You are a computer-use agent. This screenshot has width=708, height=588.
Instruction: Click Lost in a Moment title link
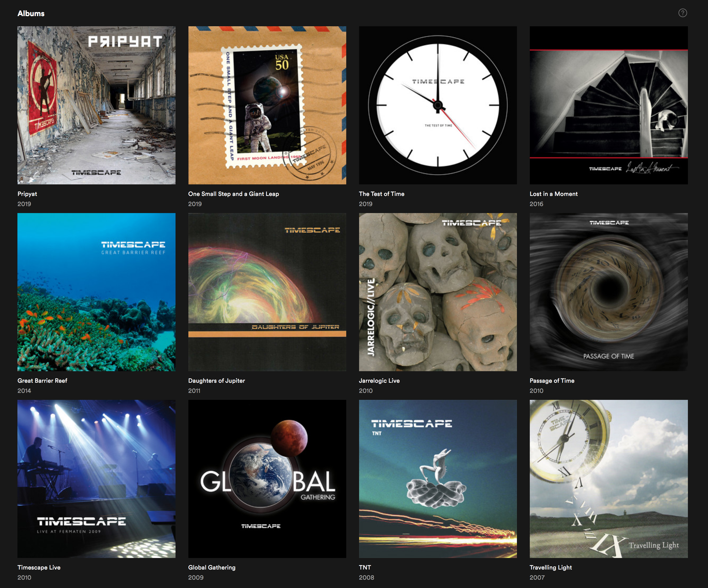[554, 194]
